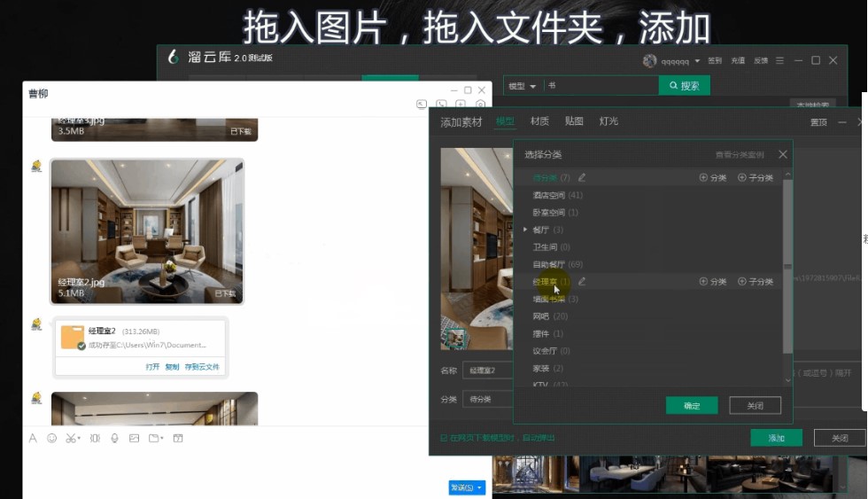Click the 名称 input field containing 经理室2

pyautogui.click(x=488, y=370)
